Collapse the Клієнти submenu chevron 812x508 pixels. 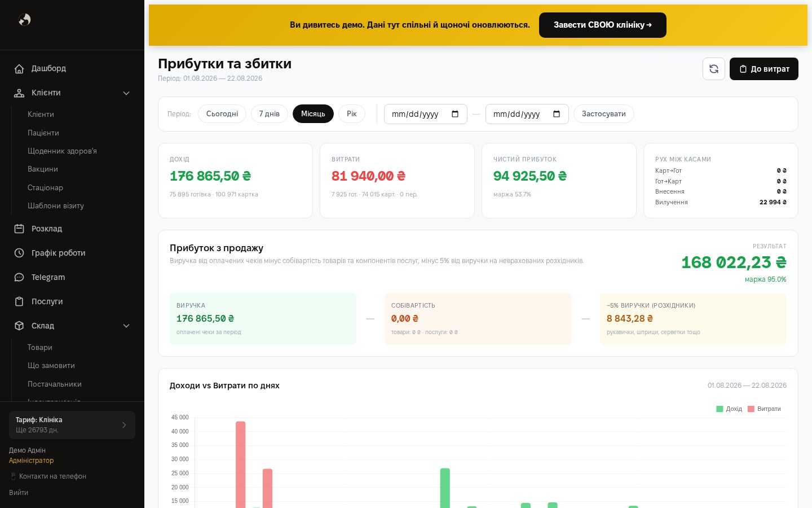click(126, 93)
